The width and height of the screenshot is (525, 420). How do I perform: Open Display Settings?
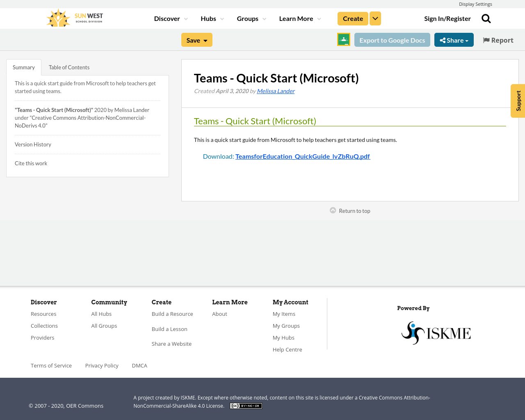pyautogui.click(x=475, y=3)
